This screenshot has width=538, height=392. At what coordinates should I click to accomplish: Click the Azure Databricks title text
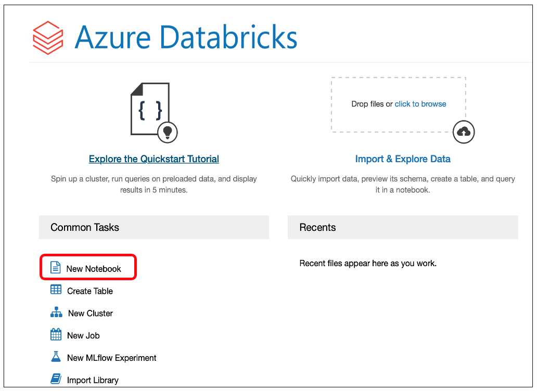click(186, 37)
